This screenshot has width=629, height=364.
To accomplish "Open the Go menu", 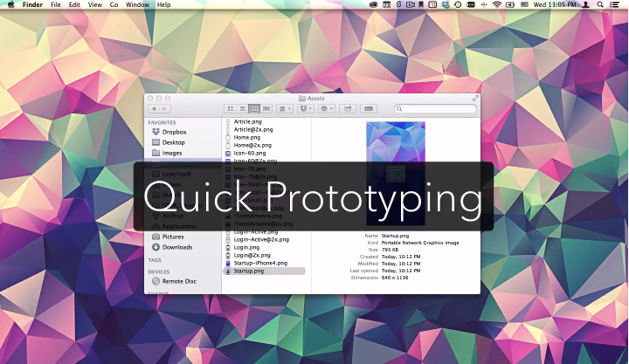I will click(x=114, y=5).
